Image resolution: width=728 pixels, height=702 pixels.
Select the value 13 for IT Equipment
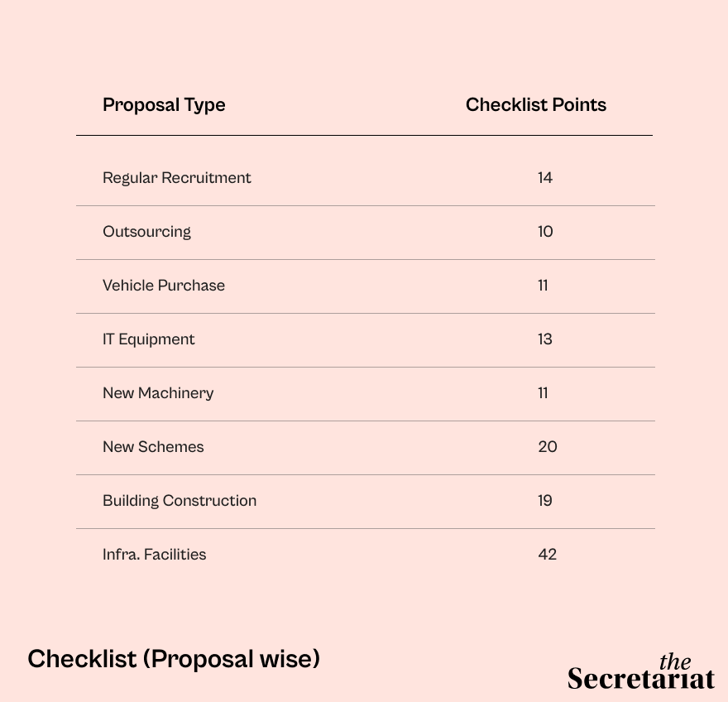click(545, 339)
